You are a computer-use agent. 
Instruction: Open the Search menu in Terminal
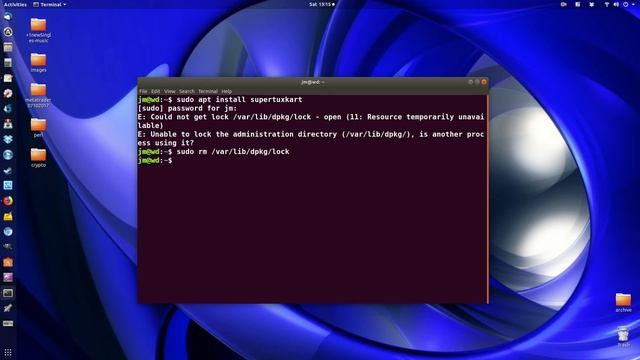187,91
